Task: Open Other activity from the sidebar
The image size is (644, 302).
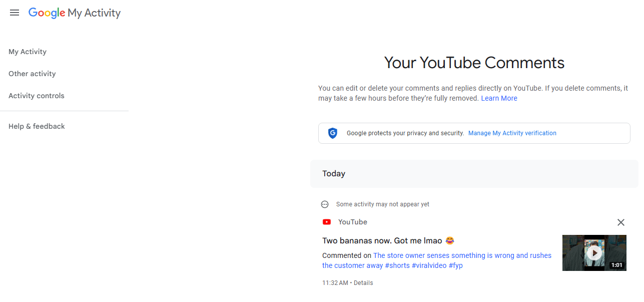Action: click(x=32, y=74)
